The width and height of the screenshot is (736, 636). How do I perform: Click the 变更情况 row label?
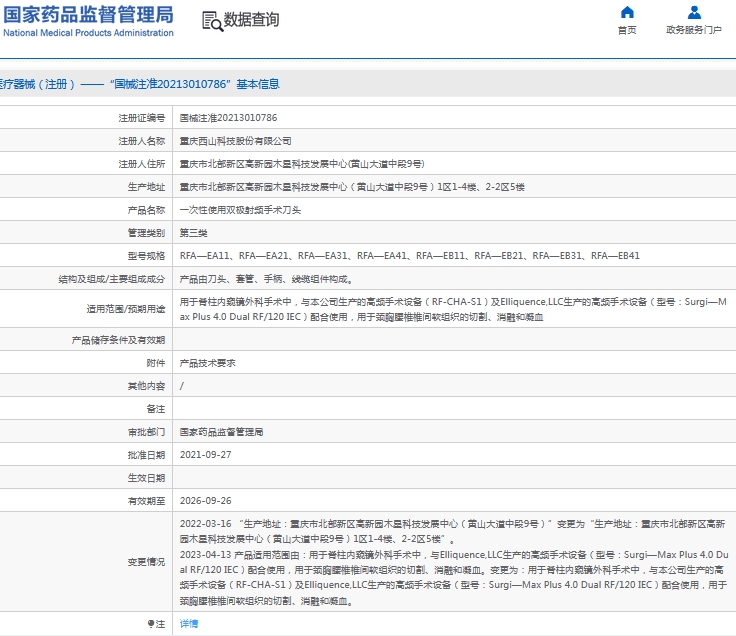[x=146, y=562]
